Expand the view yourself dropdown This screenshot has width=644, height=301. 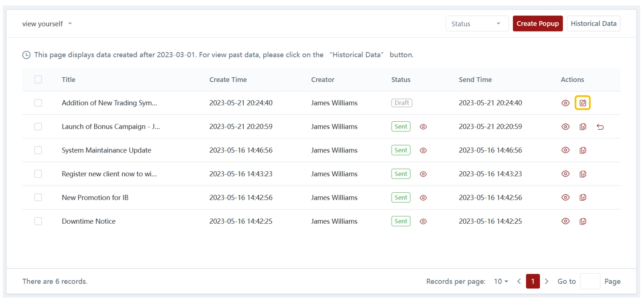pyautogui.click(x=47, y=24)
